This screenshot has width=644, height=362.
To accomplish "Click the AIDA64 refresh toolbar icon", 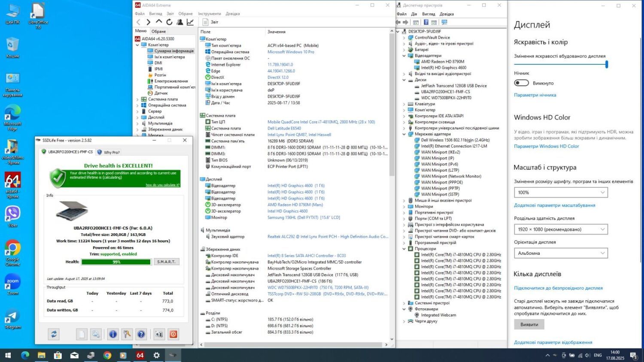I will pyautogui.click(x=169, y=22).
